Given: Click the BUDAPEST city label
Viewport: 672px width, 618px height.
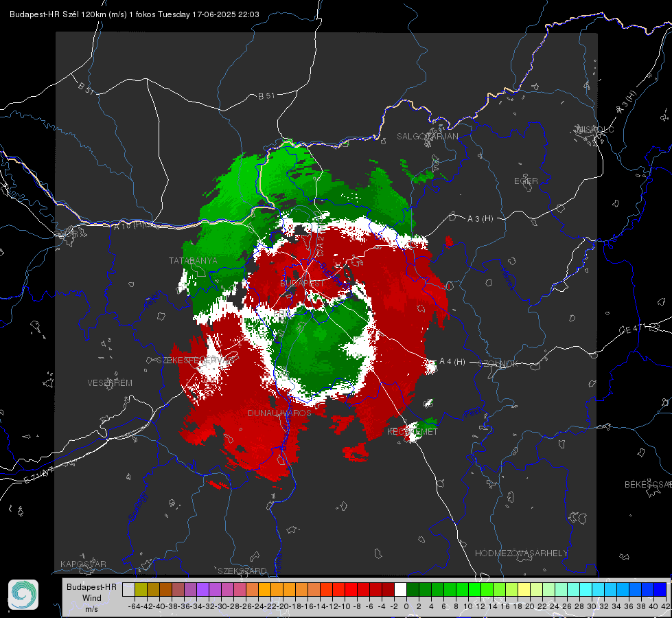Looking at the screenshot, I should click(303, 283).
